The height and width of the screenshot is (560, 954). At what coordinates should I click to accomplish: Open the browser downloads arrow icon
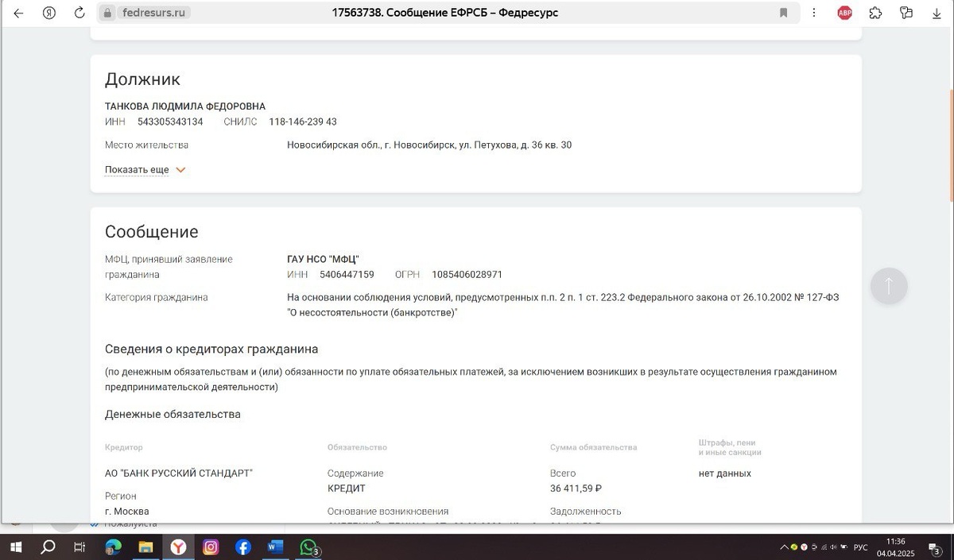pyautogui.click(x=936, y=13)
